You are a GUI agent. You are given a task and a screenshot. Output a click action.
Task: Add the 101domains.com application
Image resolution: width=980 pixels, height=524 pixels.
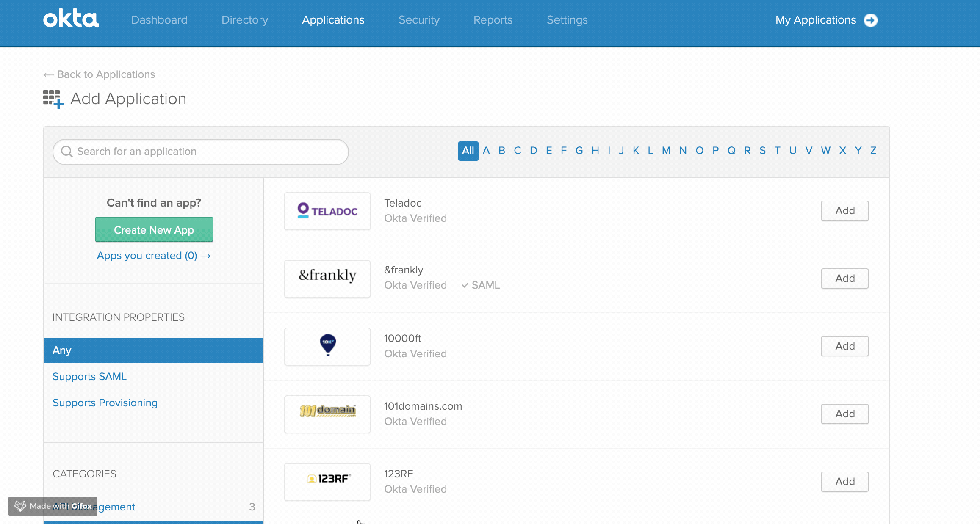click(844, 414)
